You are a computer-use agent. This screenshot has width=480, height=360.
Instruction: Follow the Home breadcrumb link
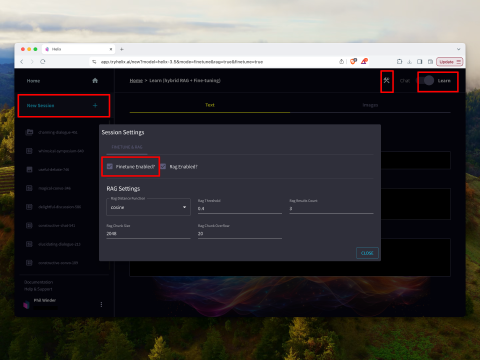pos(136,80)
